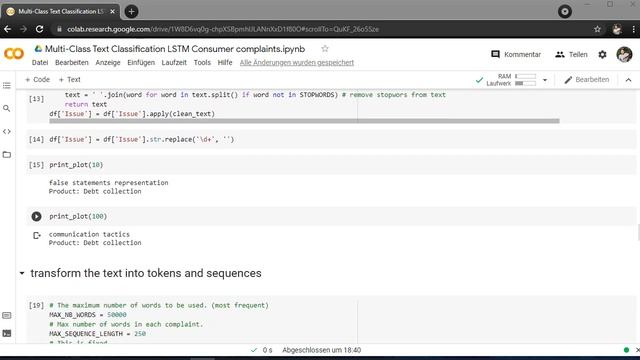The image size is (640, 360).
Task: Open the Tools menu
Action: click(x=202, y=62)
